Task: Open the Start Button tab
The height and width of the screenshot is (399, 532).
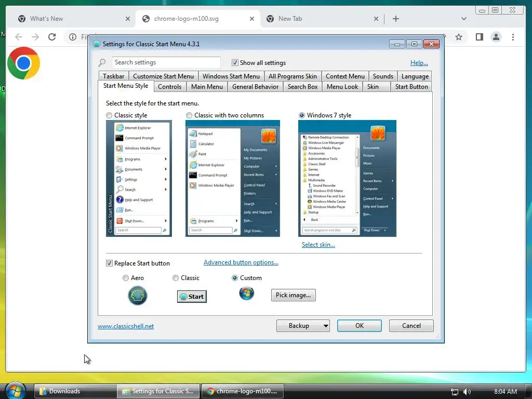Action: [x=411, y=87]
